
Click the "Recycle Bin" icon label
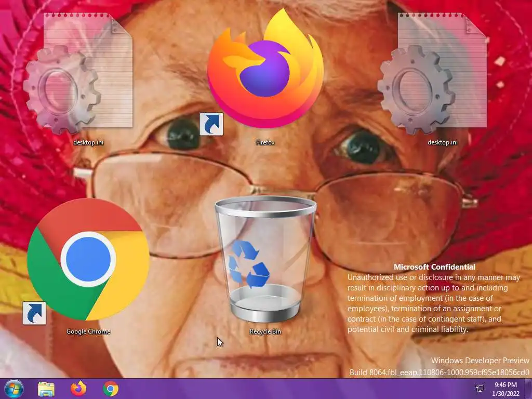265,331
